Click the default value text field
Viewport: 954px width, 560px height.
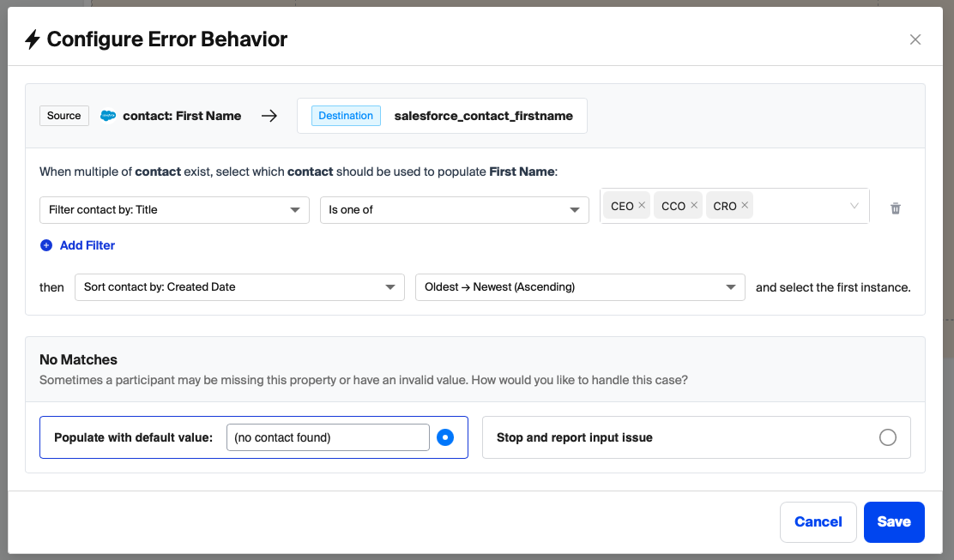click(x=327, y=437)
